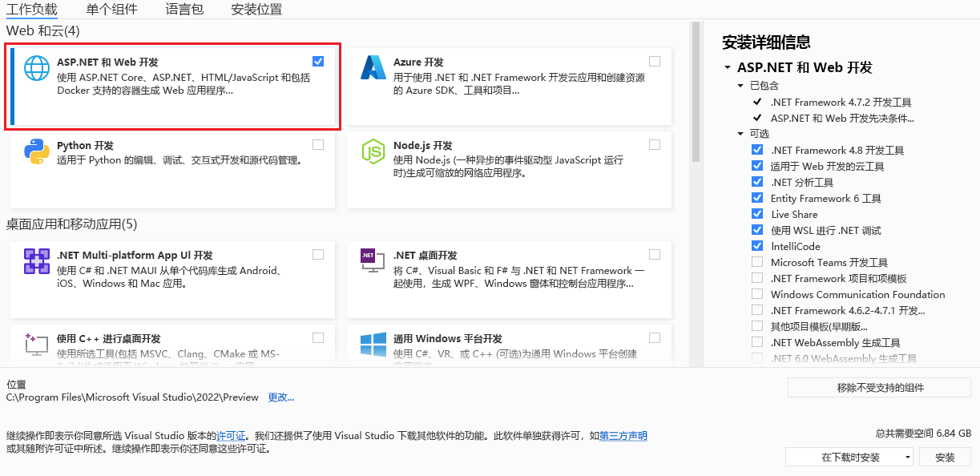Image resolution: width=980 pixels, height=476 pixels.
Task: Click the 安装详细信息 heading
Action: tap(766, 42)
